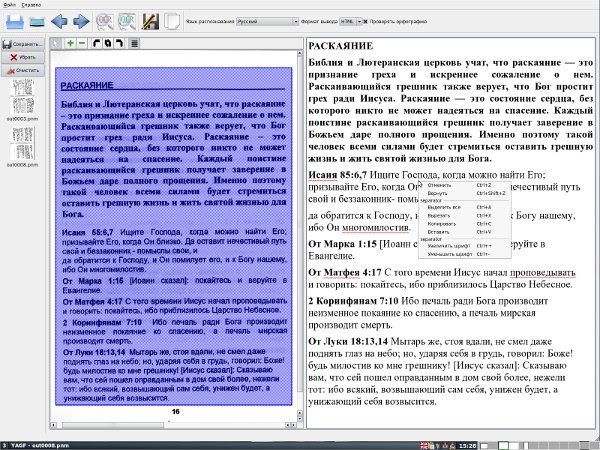Select the out0008.pnm thumbnail
The height and width of the screenshot is (450, 600).
(23, 143)
